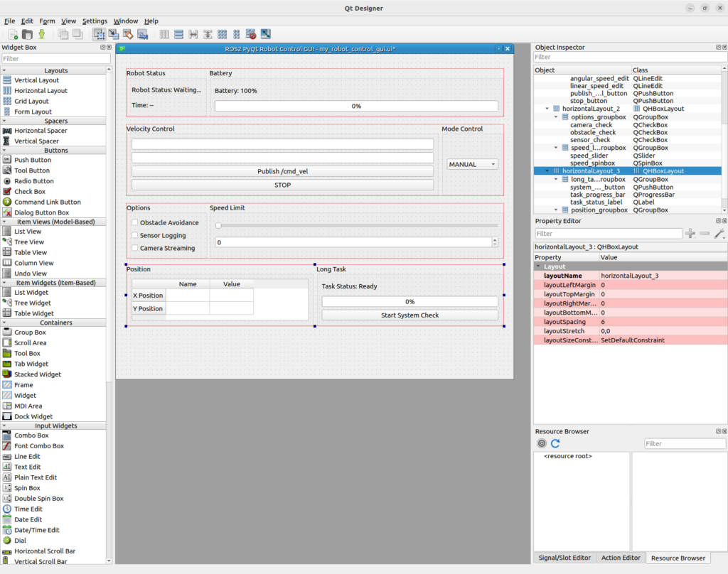Toggle the Camera Streaming checkbox

(x=135, y=248)
